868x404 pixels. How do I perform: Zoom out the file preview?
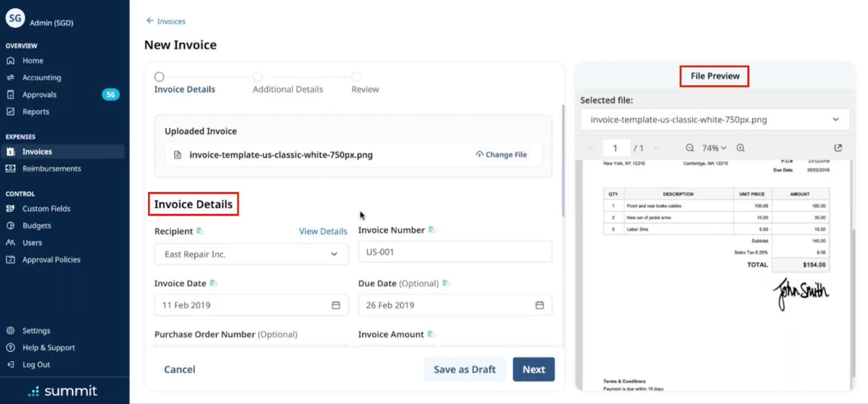pos(690,148)
